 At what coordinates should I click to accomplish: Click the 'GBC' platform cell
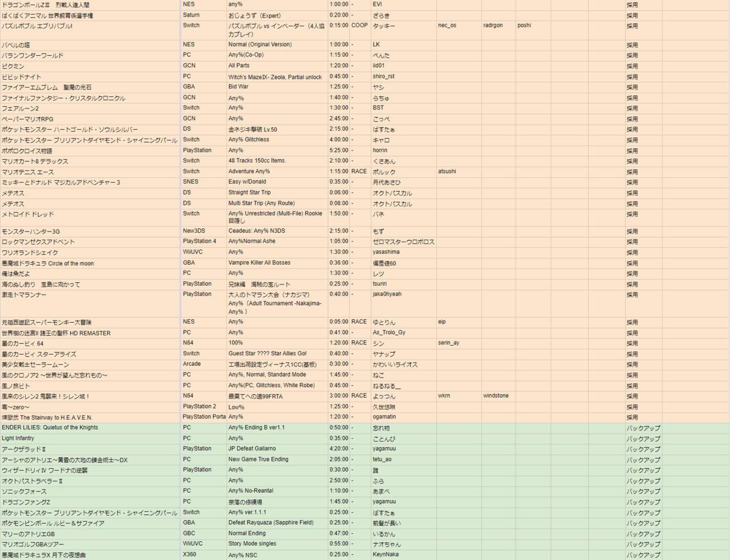pyautogui.click(x=203, y=534)
